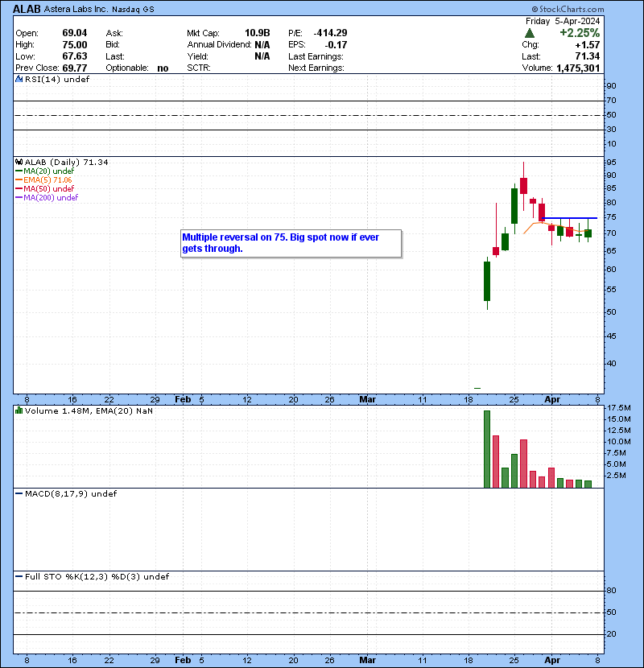The image size is (644, 668).
Task: Click the green up-triangle change indicator
Action: [x=530, y=33]
